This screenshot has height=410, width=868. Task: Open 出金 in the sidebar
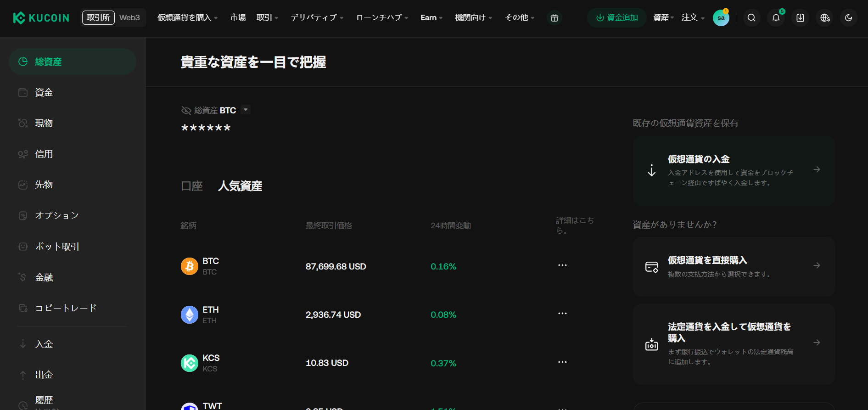(73, 375)
